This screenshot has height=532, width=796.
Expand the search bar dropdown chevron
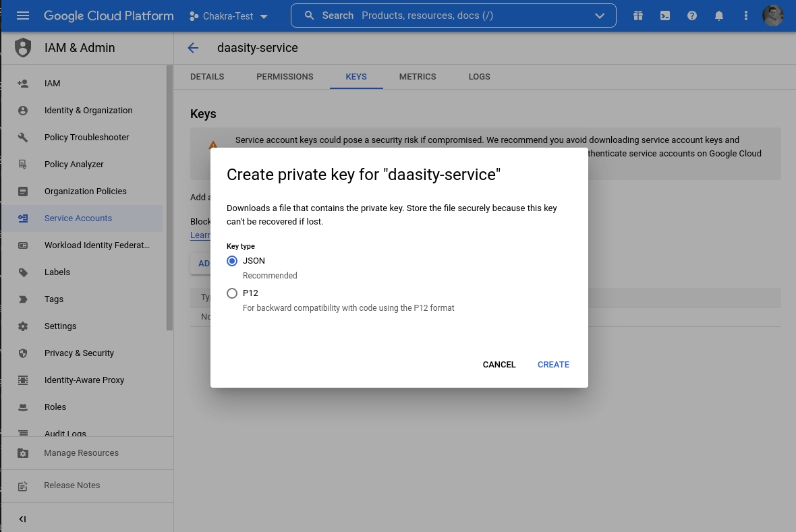(x=600, y=16)
